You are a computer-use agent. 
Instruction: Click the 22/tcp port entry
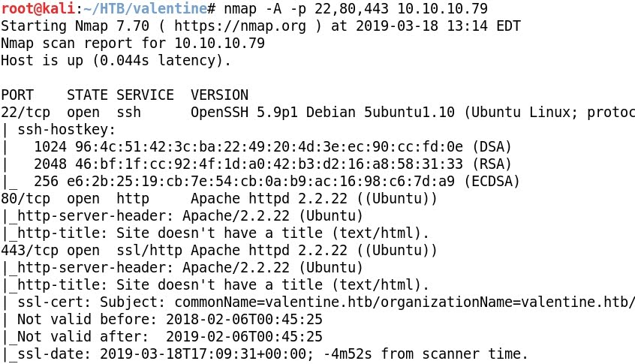pos(26,112)
